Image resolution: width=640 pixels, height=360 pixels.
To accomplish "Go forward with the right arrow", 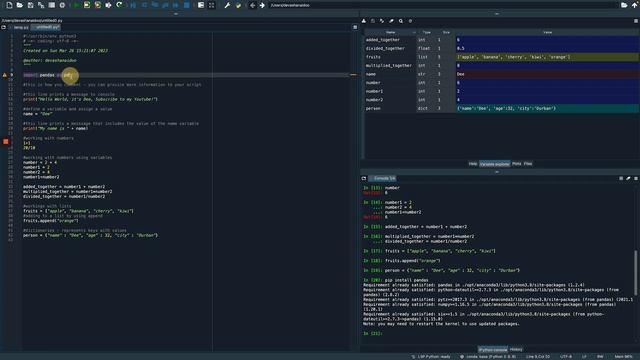I will pos(262,5).
